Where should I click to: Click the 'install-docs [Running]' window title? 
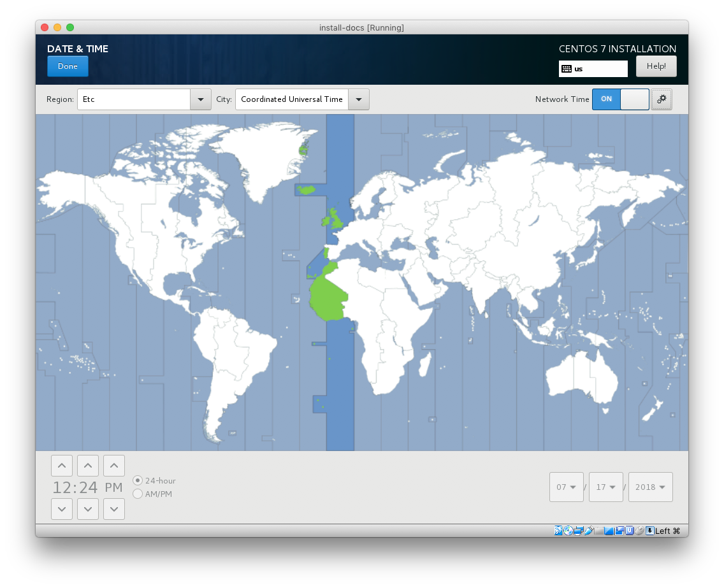(361, 27)
